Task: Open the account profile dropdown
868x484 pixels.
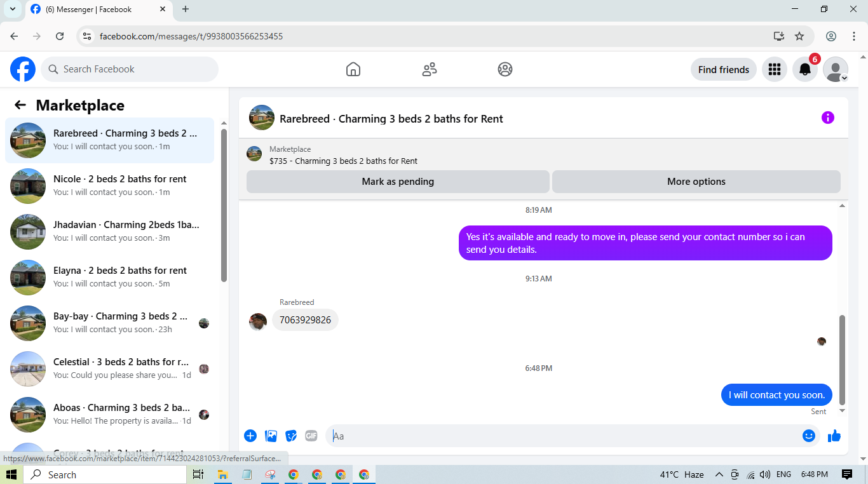Action: (836, 69)
